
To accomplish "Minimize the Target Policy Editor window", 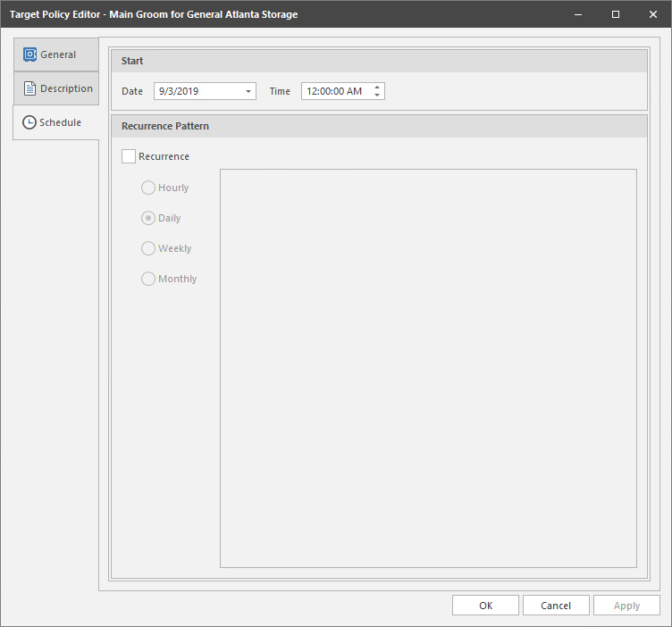I will (578, 14).
